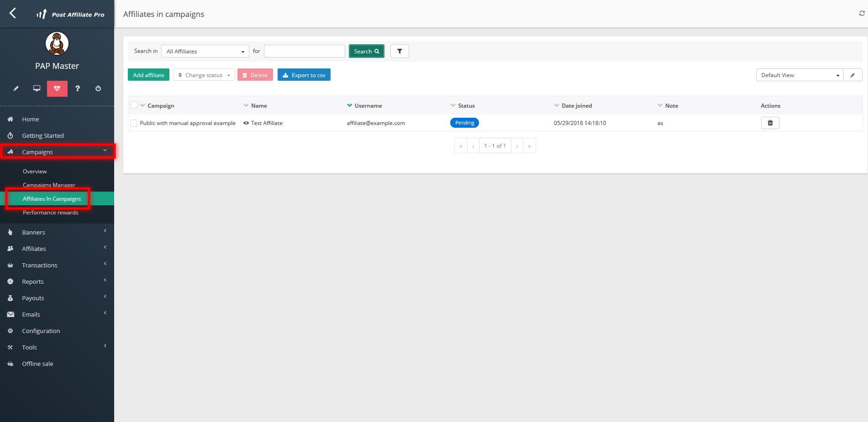Click the eye icon beside Test Affiliate

(246, 123)
